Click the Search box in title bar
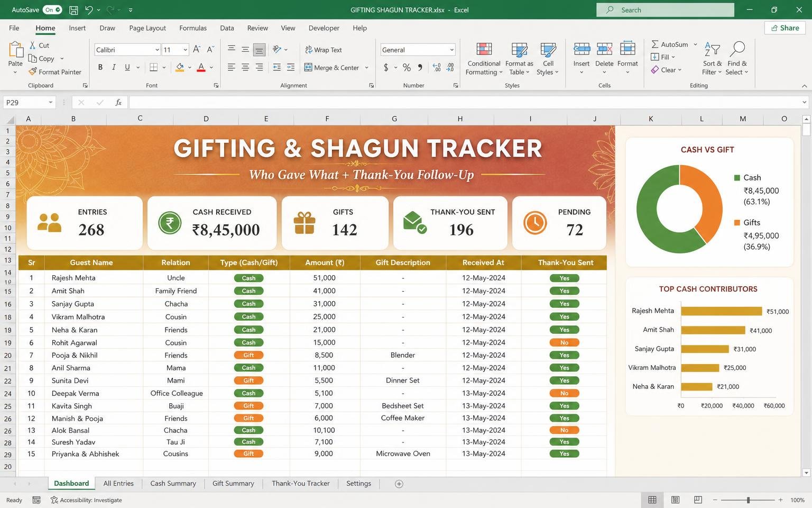This screenshot has height=508, width=812. pyautogui.click(x=665, y=10)
